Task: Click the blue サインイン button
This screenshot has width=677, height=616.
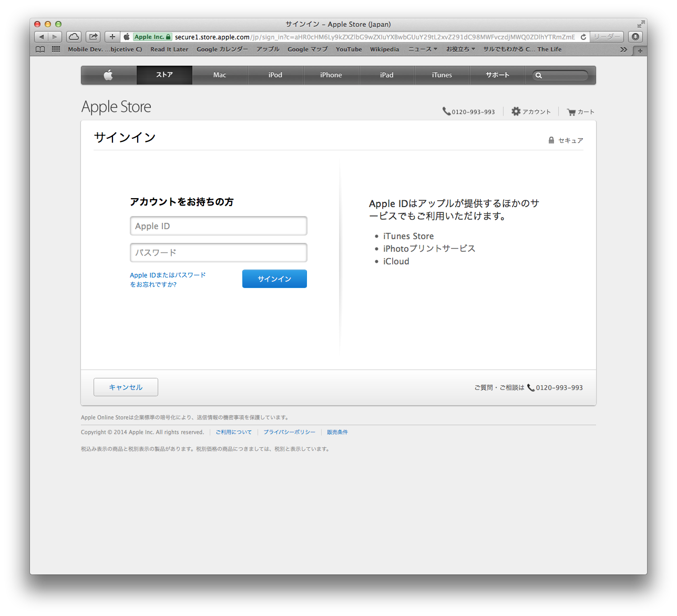Action: pyautogui.click(x=274, y=279)
